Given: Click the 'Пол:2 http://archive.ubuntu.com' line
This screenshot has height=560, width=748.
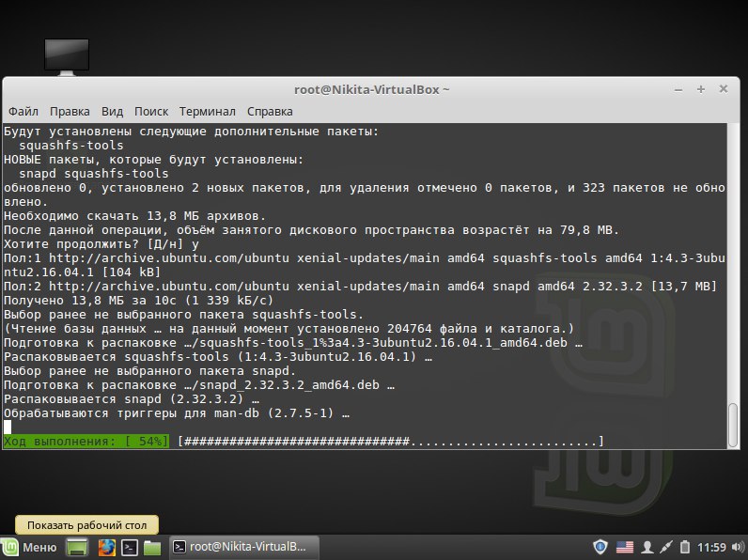Looking at the screenshot, I should 360,287.
